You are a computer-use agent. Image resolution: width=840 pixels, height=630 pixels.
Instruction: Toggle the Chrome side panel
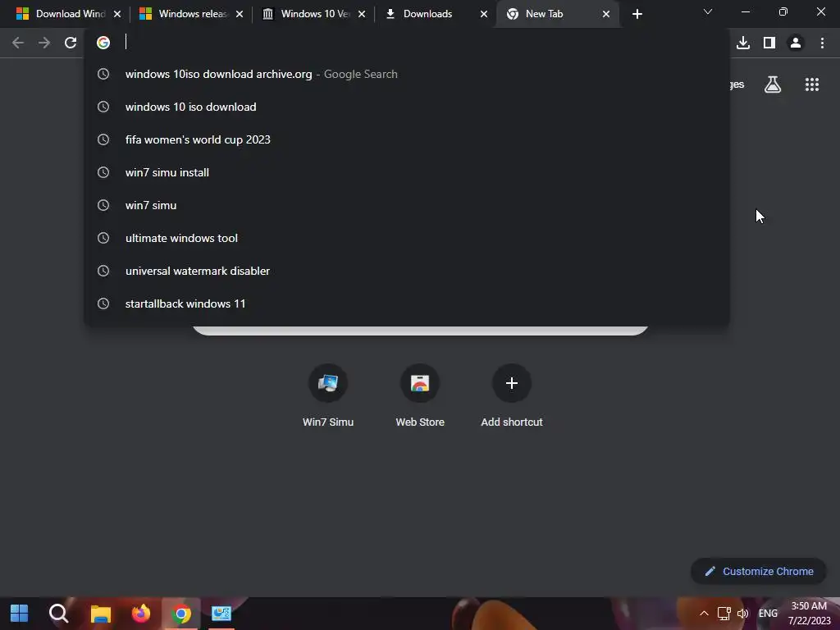769,43
